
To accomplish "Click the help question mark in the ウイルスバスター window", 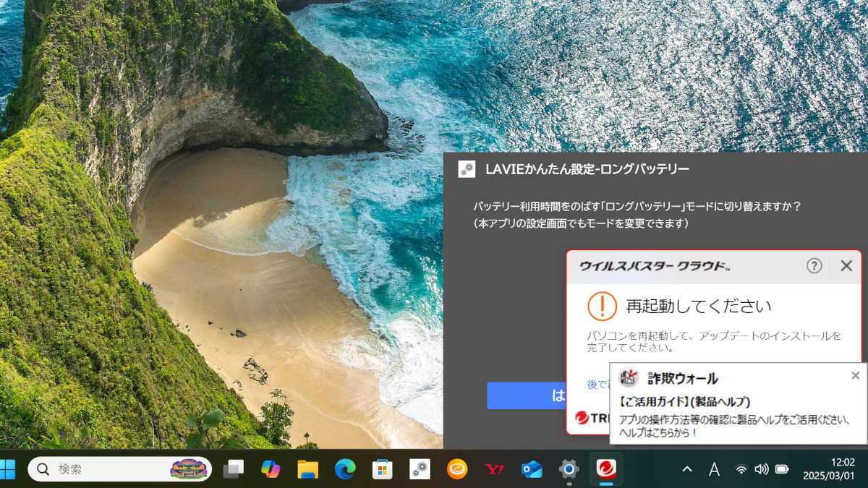I will point(814,265).
